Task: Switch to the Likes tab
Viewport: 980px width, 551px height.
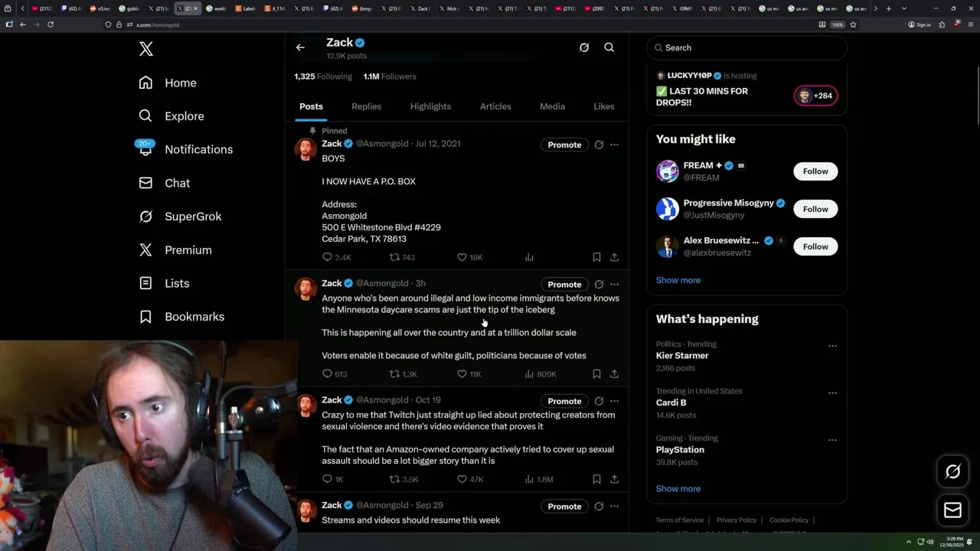Action: point(604,106)
